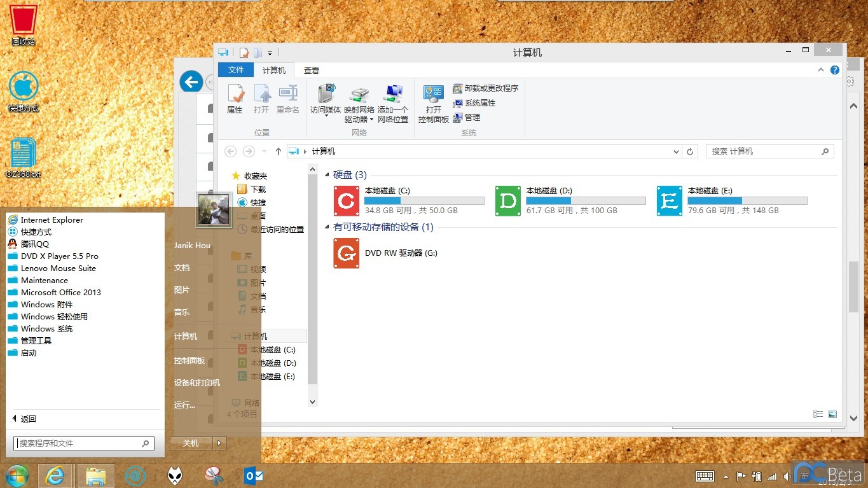Open recent locations dropdown arrow

(264, 151)
